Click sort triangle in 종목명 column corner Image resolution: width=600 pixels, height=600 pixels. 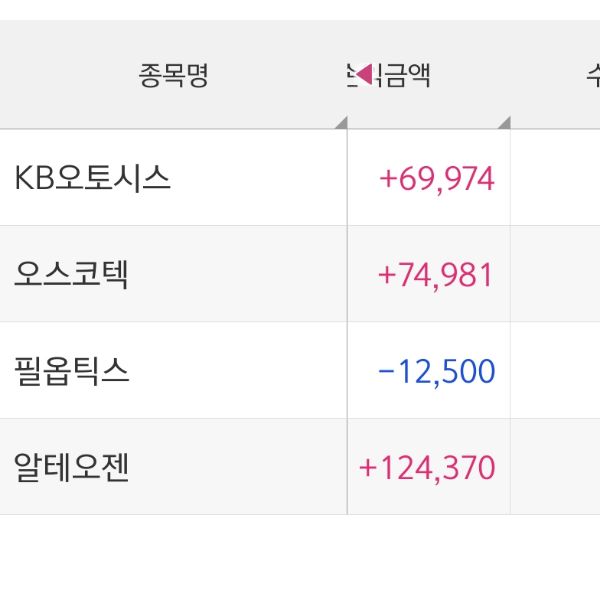point(341,123)
